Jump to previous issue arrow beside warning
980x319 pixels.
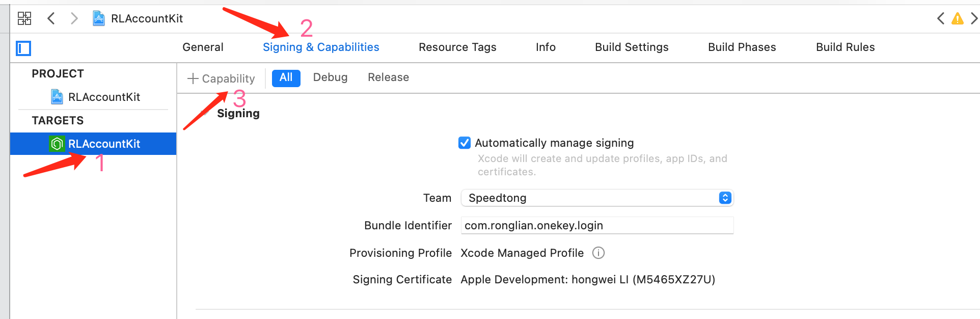(x=941, y=19)
